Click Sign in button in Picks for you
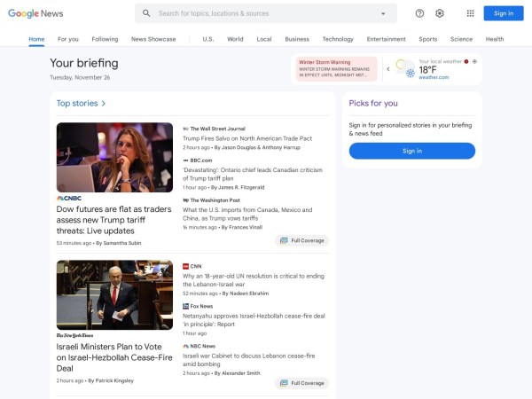Image resolution: width=532 pixels, height=399 pixels. (411, 151)
